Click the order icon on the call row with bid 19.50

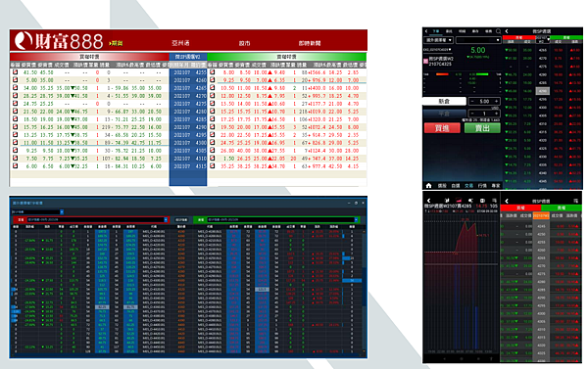213,126
